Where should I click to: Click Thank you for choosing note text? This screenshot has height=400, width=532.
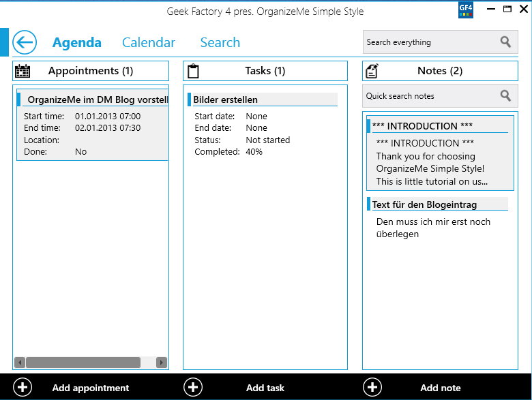(426, 156)
